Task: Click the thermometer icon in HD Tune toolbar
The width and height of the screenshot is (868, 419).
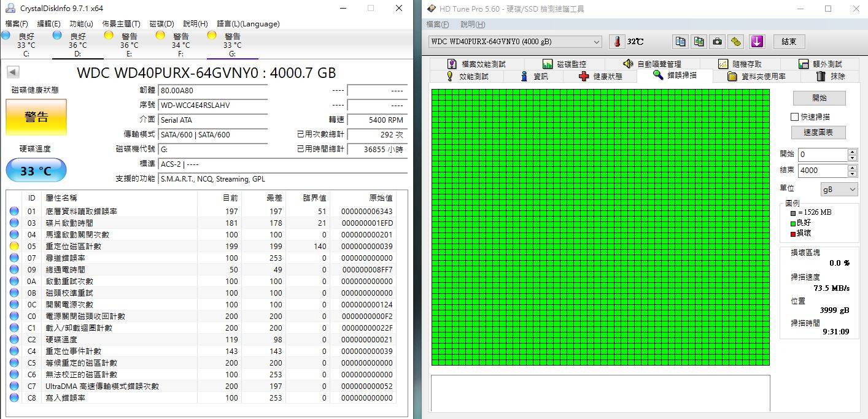Action: tap(616, 42)
